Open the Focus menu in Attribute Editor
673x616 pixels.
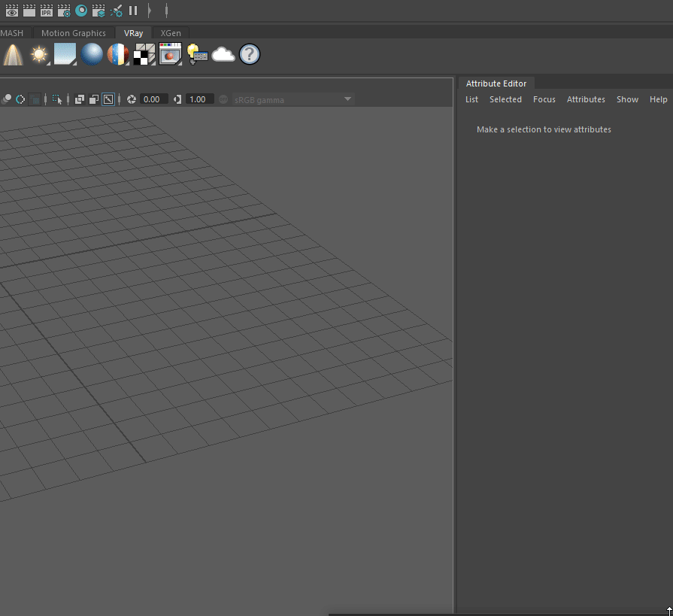point(544,99)
